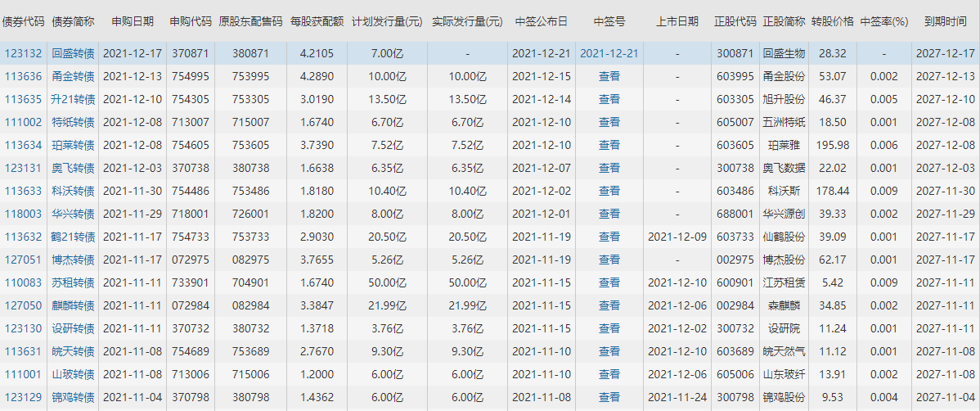Open bond name link 设研转债
The width and height of the screenshot is (980, 411).
tap(73, 328)
